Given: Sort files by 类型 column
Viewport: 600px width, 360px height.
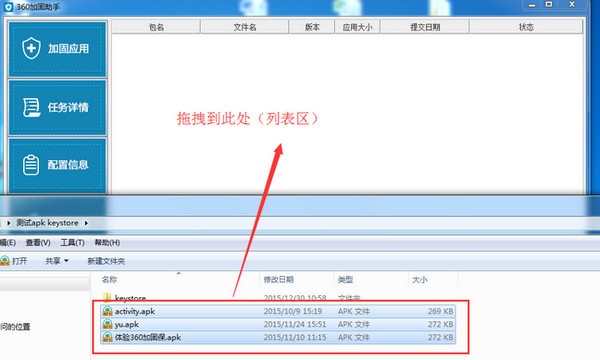Looking at the screenshot, I should coord(345,280).
